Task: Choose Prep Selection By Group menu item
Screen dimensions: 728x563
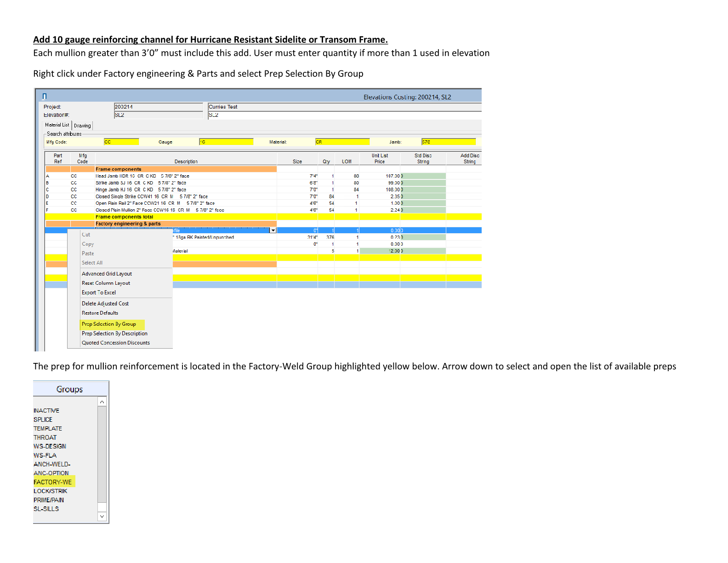Action: coord(109,324)
